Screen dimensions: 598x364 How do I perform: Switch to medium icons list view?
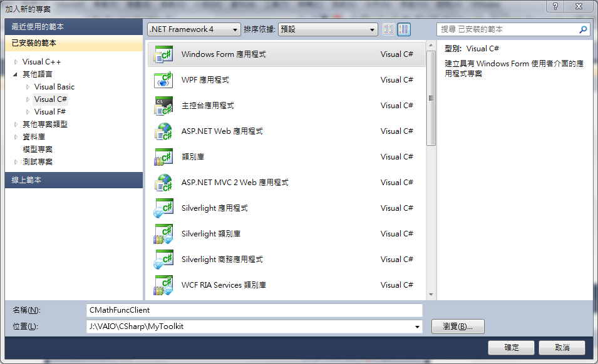pos(404,29)
